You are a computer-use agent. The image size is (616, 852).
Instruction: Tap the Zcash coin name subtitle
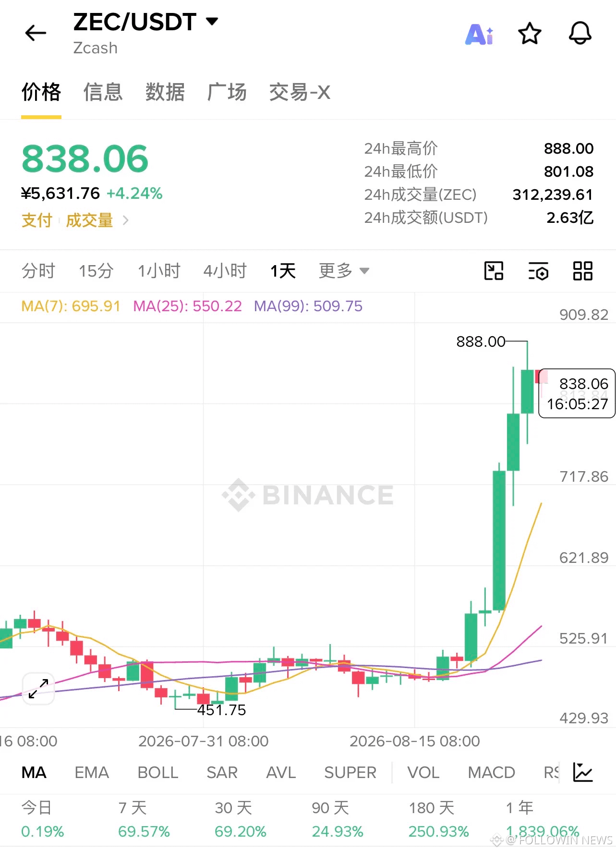point(95,48)
